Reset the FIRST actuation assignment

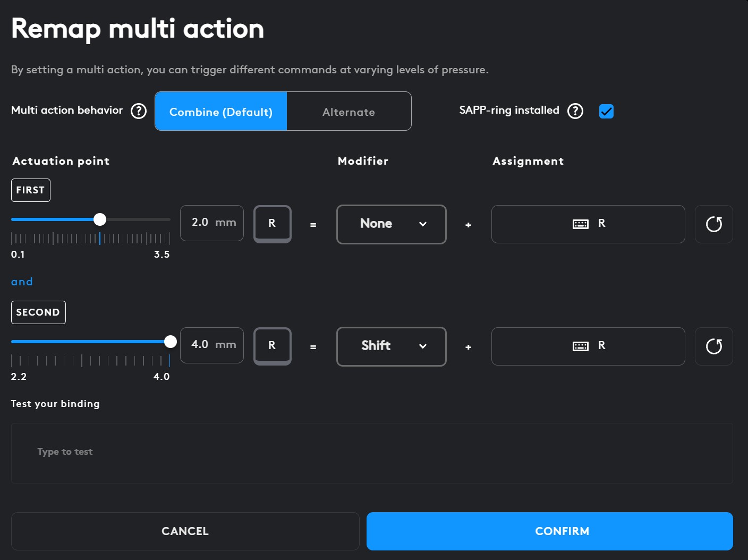click(x=714, y=224)
